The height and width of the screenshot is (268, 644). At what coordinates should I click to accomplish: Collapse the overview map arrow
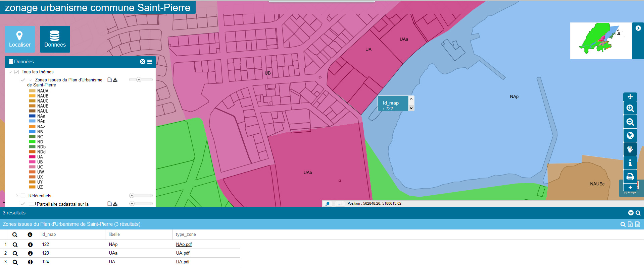[x=638, y=28]
